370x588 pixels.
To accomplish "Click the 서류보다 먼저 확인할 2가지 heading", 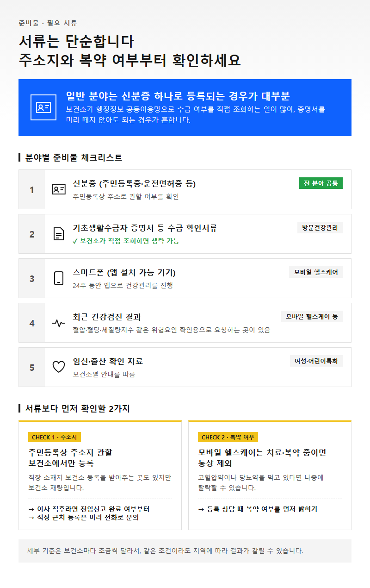I will [77, 408].
